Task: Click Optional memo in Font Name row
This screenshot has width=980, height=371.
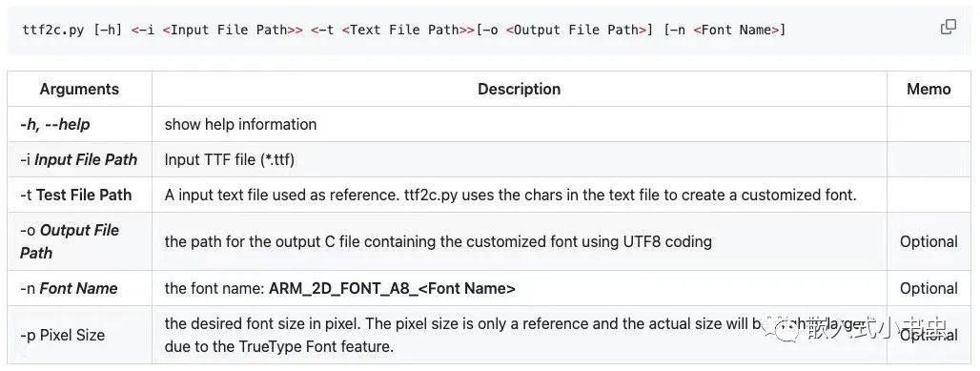Action: [929, 288]
